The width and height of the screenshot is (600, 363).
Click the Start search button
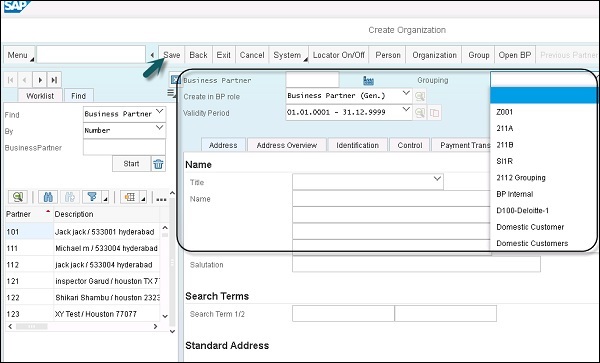pyautogui.click(x=131, y=164)
